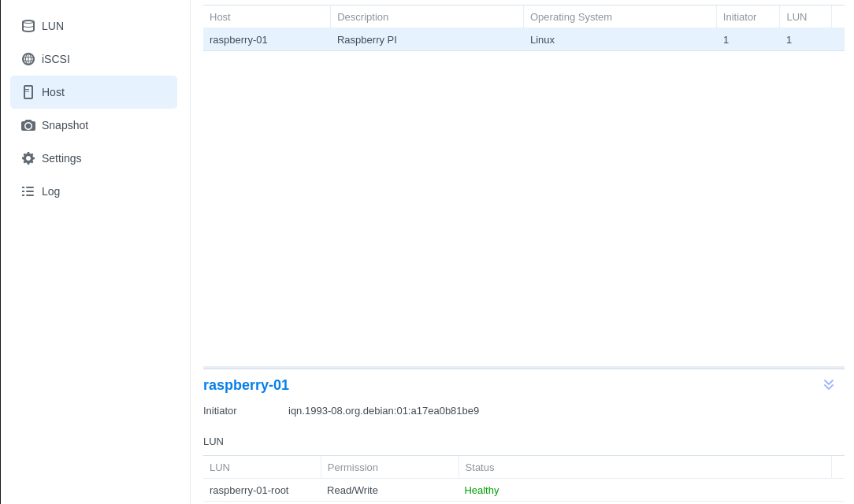Open the LUN sidebar section
The height and width of the screenshot is (504, 854).
tap(53, 26)
